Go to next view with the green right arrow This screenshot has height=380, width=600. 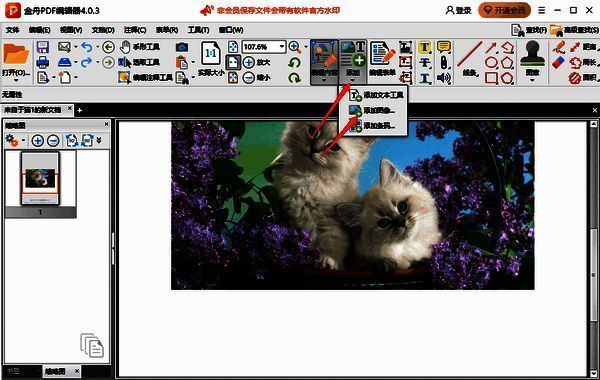click(108, 62)
